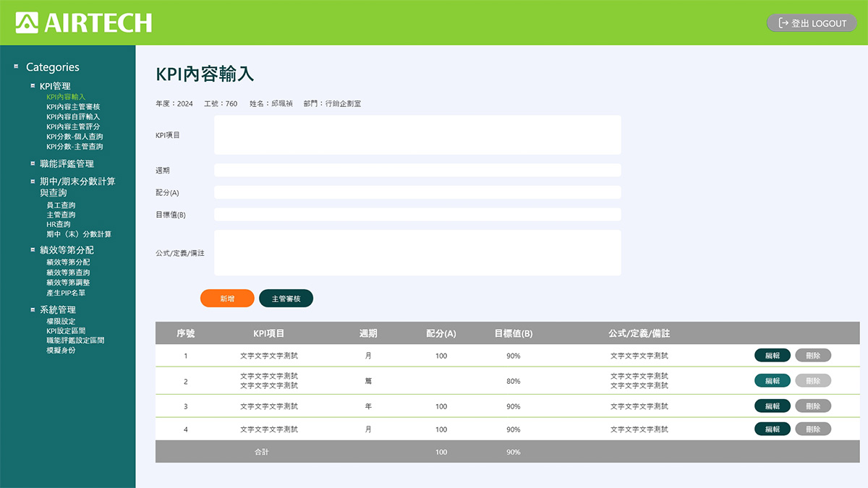The height and width of the screenshot is (488, 868).
Task: Focus the 週期 input field
Action: pyautogui.click(x=417, y=170)
